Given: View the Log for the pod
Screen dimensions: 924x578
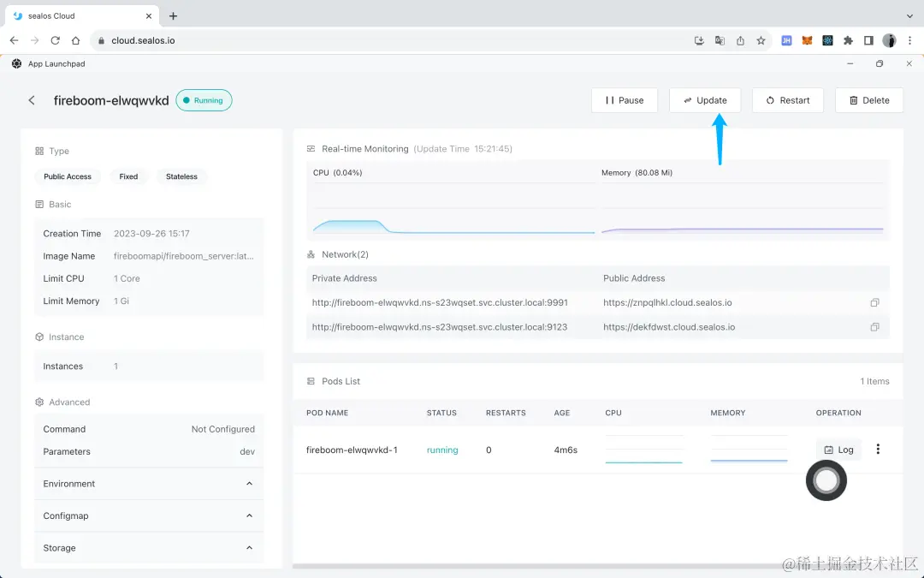Looking at the screenshot, I should coord(838,450).
